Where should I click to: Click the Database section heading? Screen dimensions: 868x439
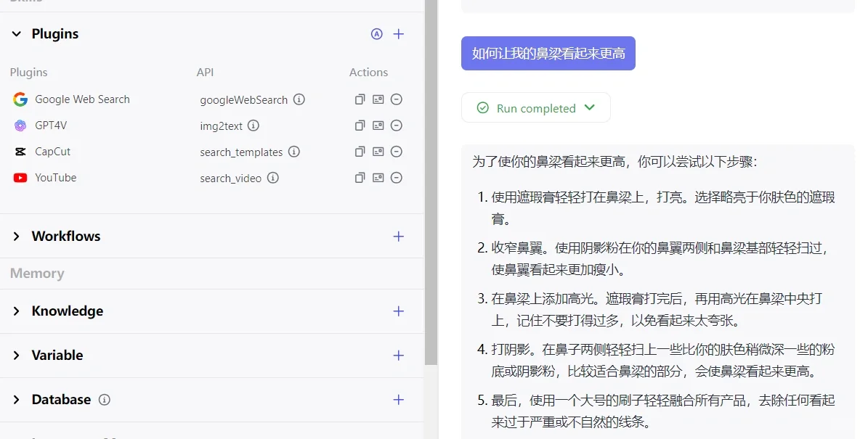(62, 400)
